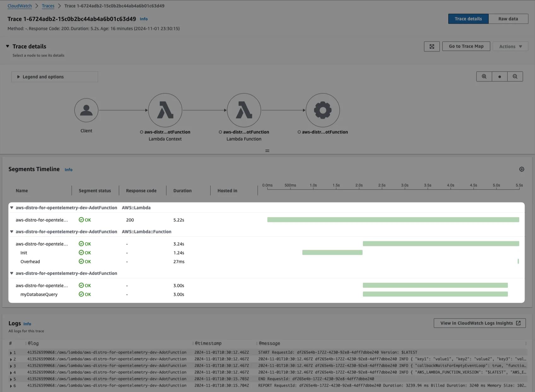The height and width of the screenshot is (392, 535).
Task: Select the Lambda Function node
Action: (x=244, y=110)
